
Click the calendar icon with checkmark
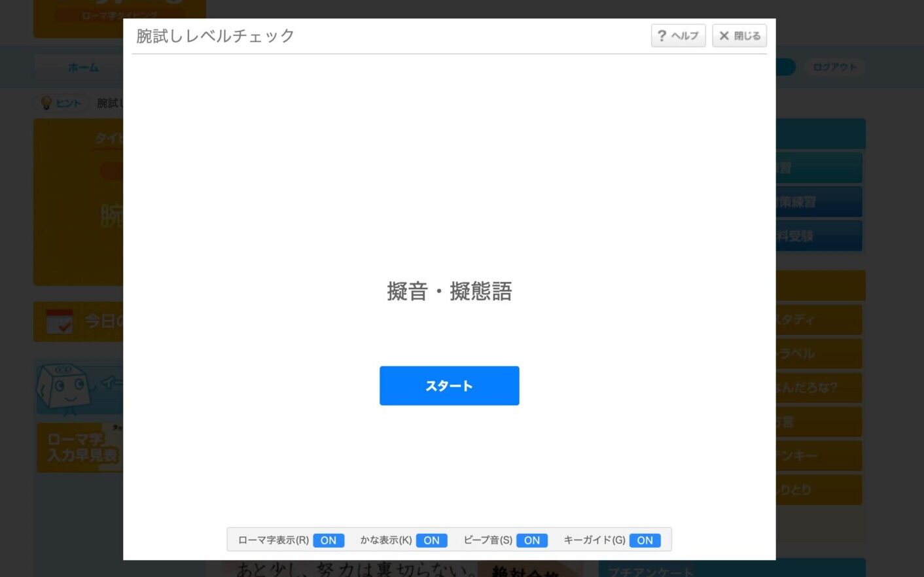[x=60, y=322]
